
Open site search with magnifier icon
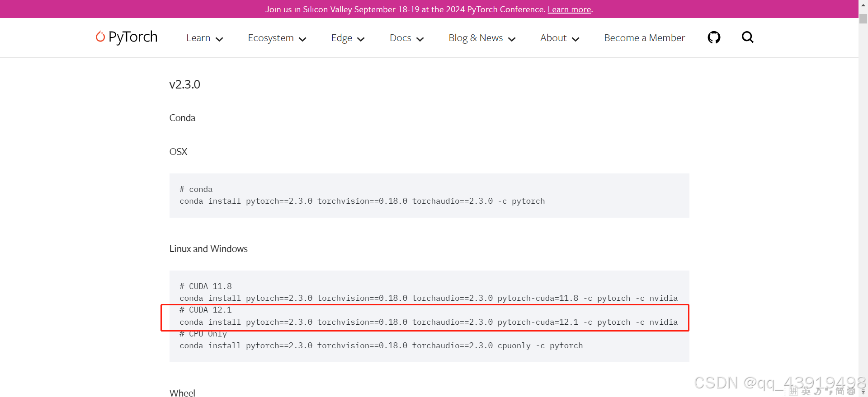[748, 37]
